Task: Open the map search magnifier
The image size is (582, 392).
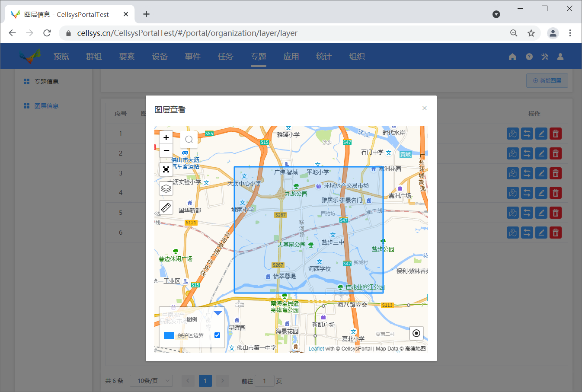Action: click(x=189, y=139)
